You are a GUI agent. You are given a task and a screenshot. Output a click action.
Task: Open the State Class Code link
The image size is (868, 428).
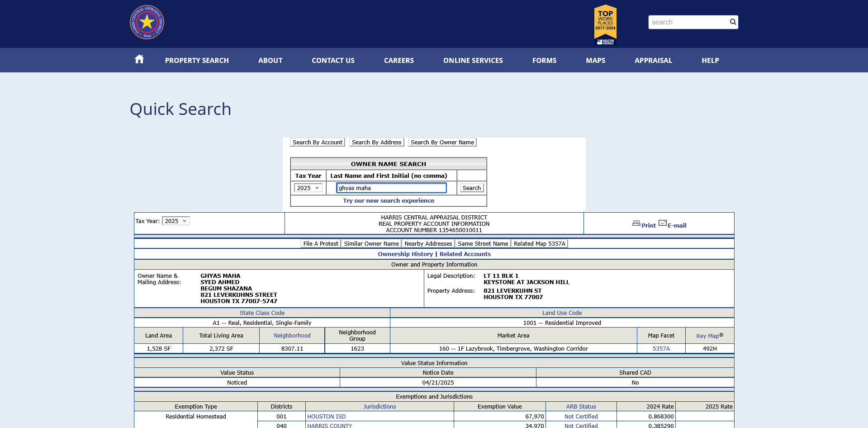[262, 313]
